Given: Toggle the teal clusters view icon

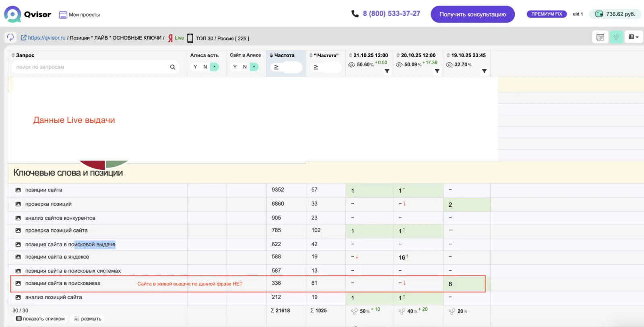Looking at the screenshot, I should click(x=616, y=37).
